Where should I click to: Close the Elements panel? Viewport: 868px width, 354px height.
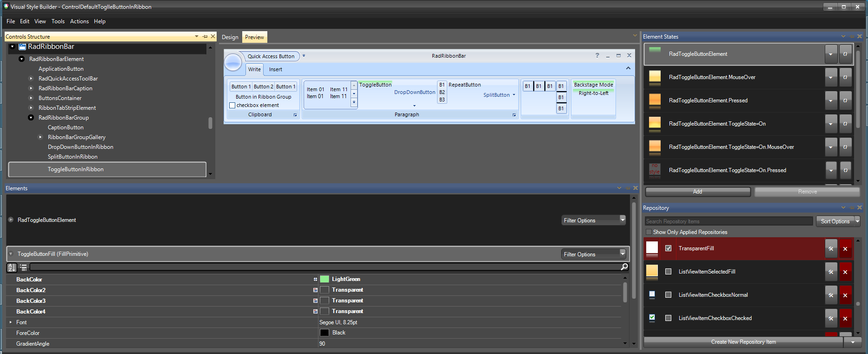point(636,188)
